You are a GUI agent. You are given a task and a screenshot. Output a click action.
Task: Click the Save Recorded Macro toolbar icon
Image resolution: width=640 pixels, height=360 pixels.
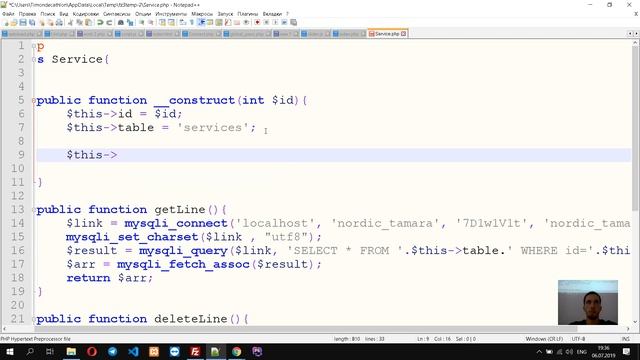point(293,22)
